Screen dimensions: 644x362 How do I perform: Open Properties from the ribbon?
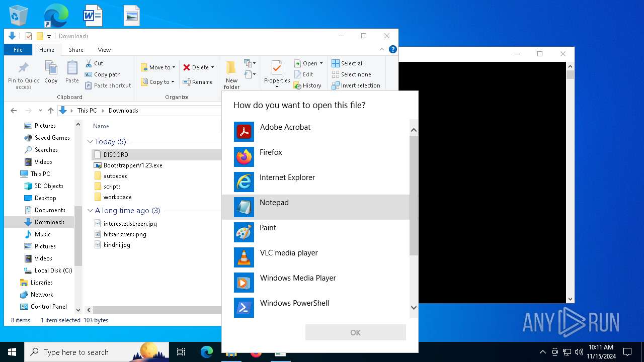(x=277, y=74)
